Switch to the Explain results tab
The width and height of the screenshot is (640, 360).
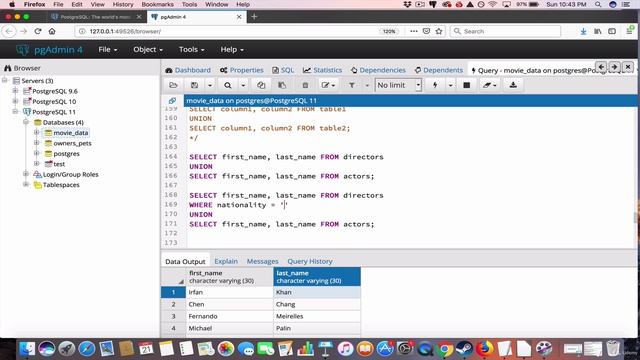click(x=226, y=261)
